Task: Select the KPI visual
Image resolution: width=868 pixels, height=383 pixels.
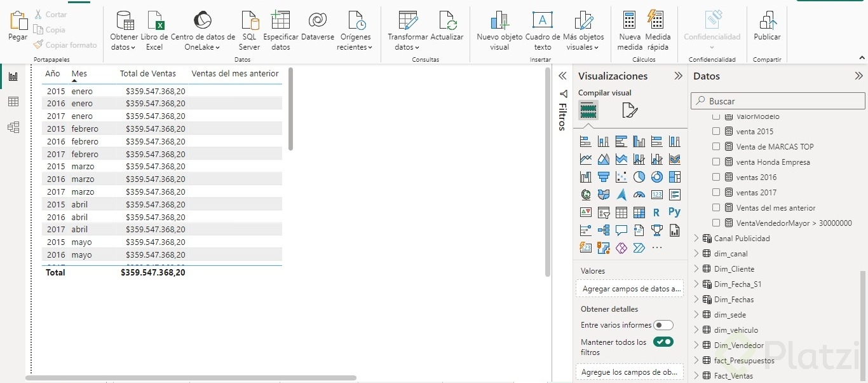Action: click(x=586, y=212)
